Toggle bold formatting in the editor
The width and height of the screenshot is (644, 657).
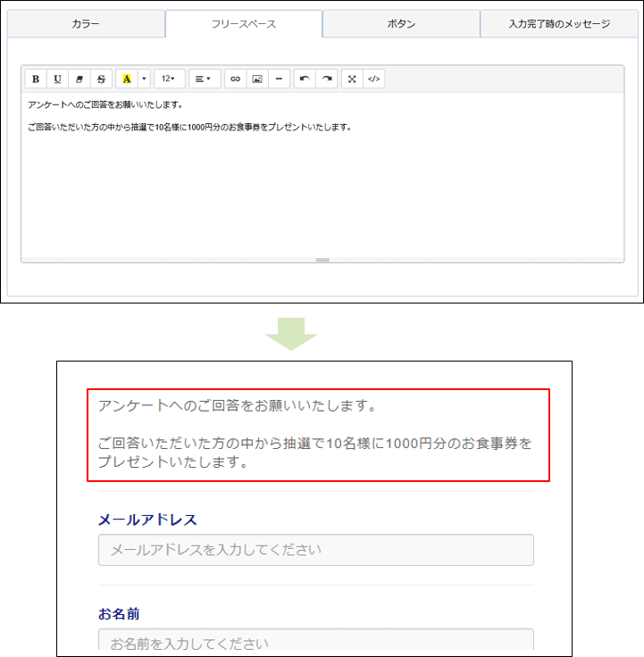pos(36,79)
